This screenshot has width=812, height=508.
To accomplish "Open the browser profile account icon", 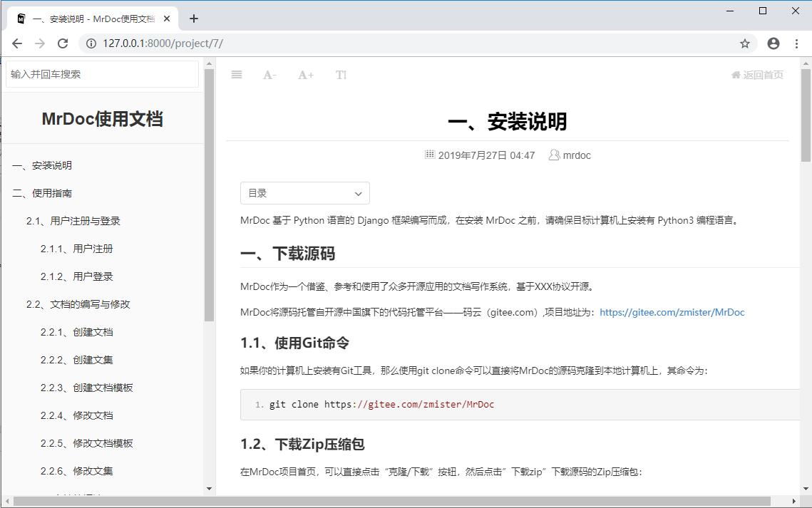I will tap(774, 43).
